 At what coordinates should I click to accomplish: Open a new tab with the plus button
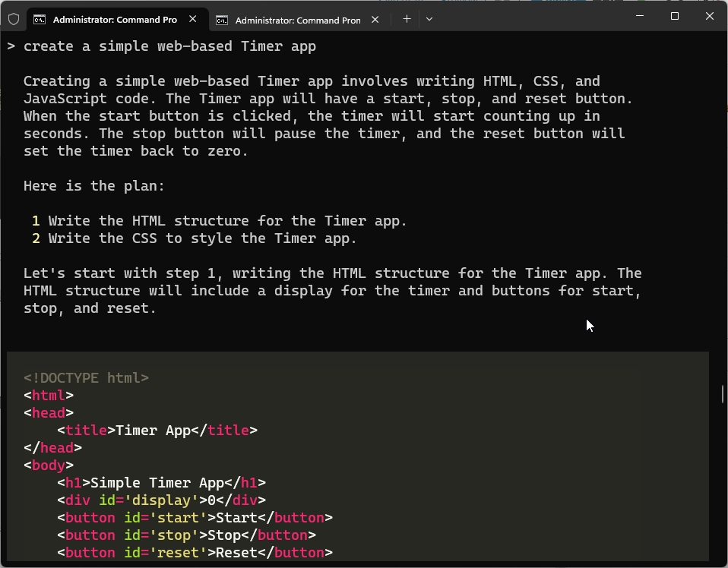407,18
